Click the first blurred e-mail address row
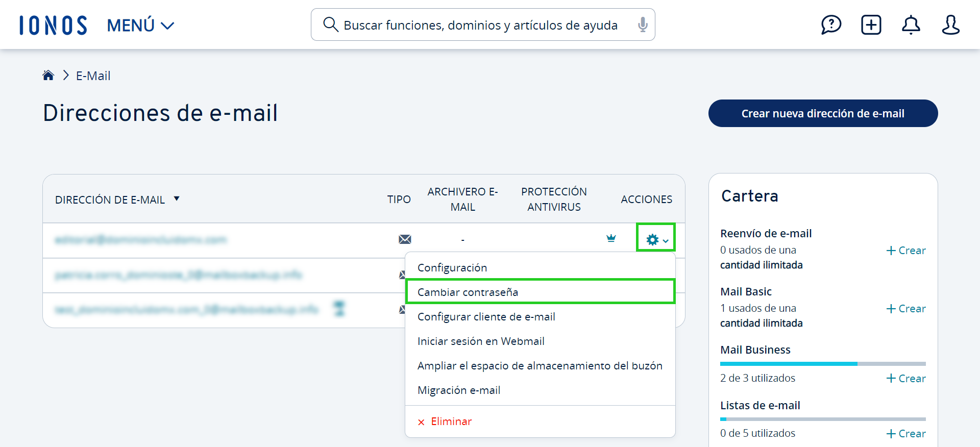Image resolution: width=980 pixels, height=447 pixels. (x=141, y=240)
